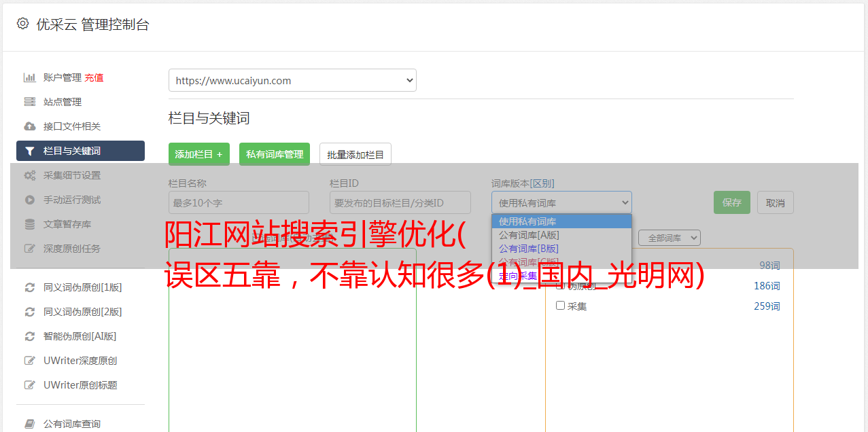Click refresh icon for 同义词伪原创[1版]
Viewport: 868px width, 432px height.
pyautogui.click(x=29, y=287)
